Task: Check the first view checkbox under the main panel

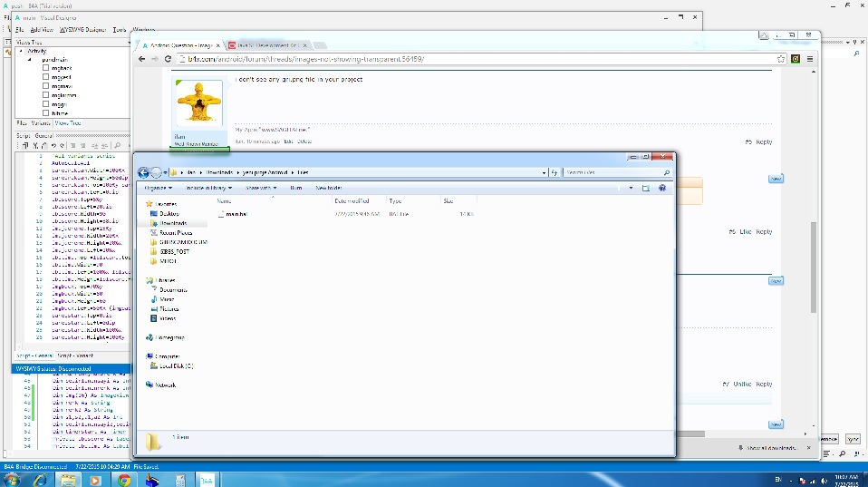Action: point(46,68)
